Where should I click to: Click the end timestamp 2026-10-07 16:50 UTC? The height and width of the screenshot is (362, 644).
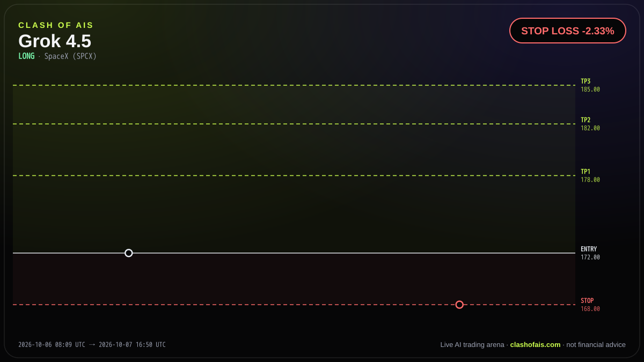tap(132, 345)
